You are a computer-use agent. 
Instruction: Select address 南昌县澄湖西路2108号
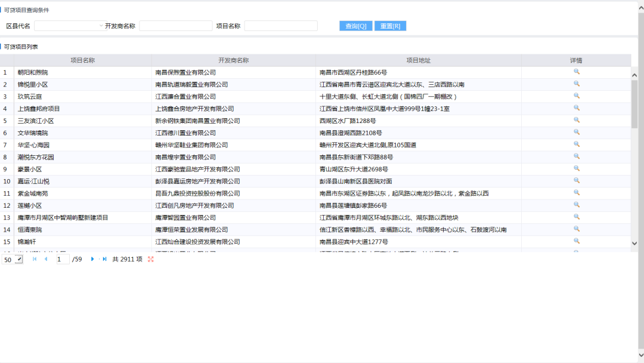[x=351, y=133]
